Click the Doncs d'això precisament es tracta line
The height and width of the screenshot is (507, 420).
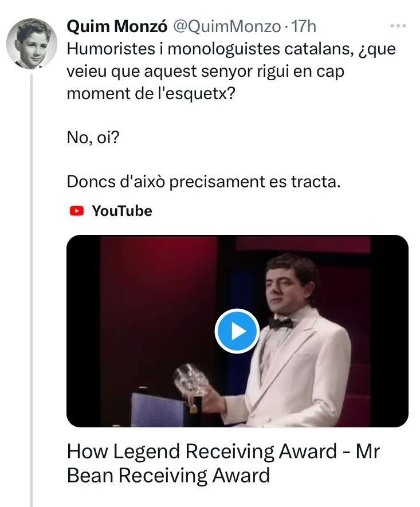coord(203,182)
